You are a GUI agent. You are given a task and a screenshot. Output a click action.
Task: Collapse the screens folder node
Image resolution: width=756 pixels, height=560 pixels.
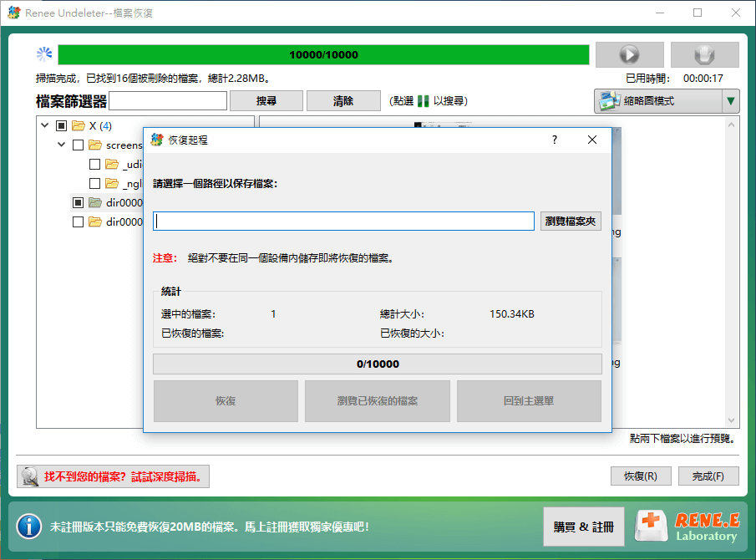coord(62,145)
